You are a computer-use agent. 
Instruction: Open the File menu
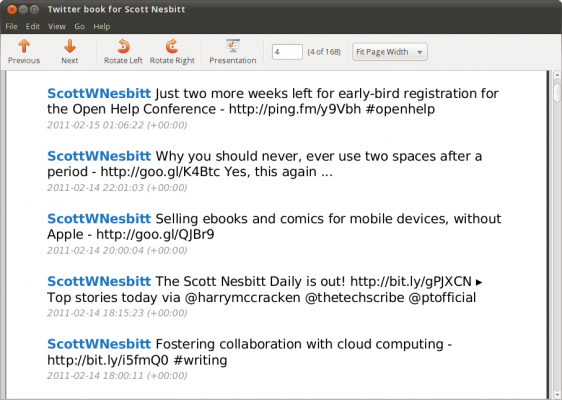tap(11, 26)
